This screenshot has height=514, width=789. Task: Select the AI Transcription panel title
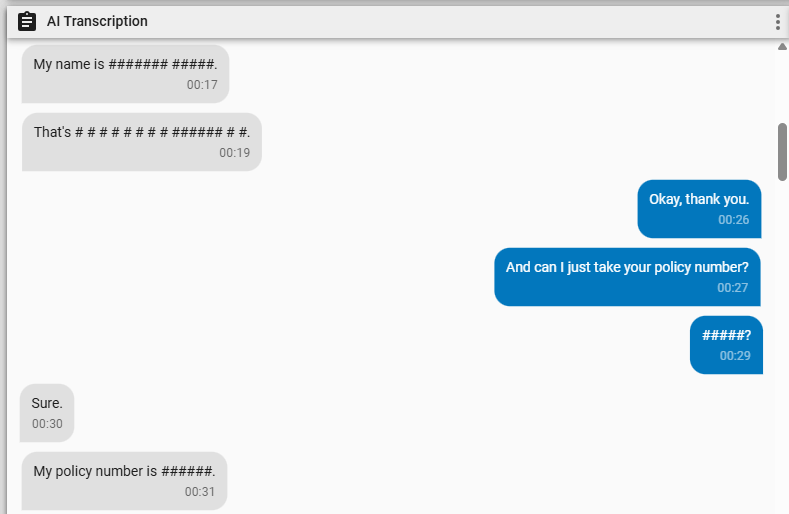pyautogui.click(x=97, y=21)
